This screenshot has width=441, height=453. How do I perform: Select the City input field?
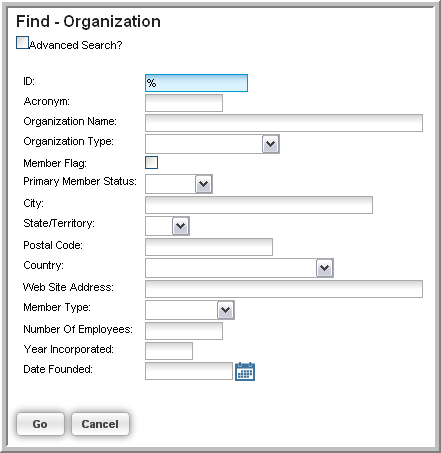click(x=259, y=205)
